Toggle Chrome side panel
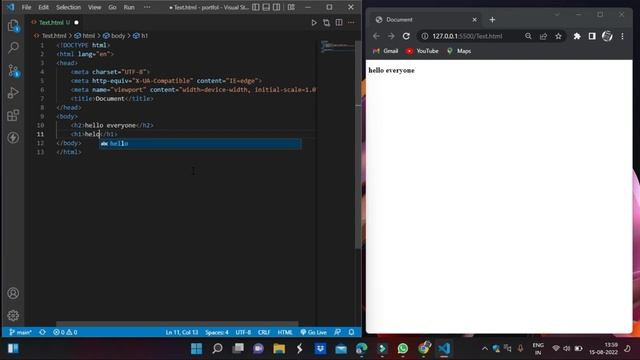Image resolution: width=640 pixels, height=360 pixels. point(592,36)
